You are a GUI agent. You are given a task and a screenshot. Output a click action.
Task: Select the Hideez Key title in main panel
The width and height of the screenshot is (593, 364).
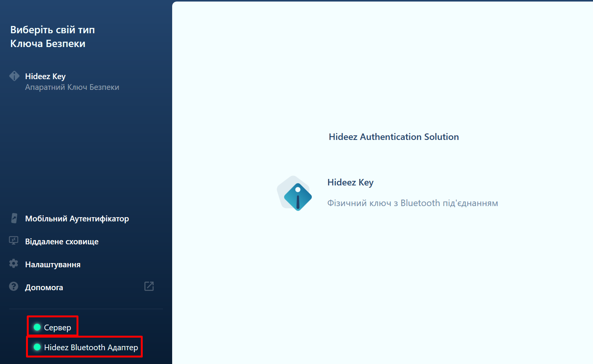350,182
